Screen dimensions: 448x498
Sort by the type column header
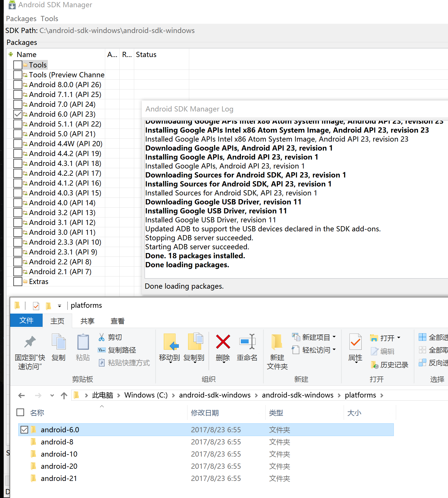[276, 413]
